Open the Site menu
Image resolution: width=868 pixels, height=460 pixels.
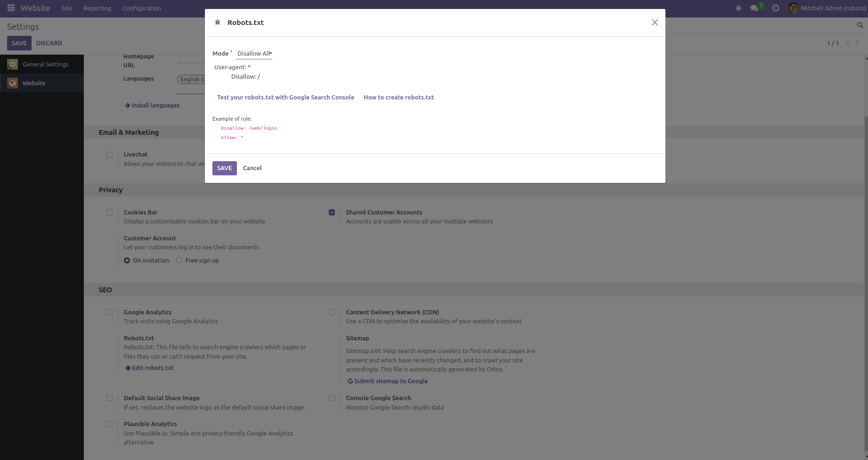pyautogui.click(x=66, y=8)
